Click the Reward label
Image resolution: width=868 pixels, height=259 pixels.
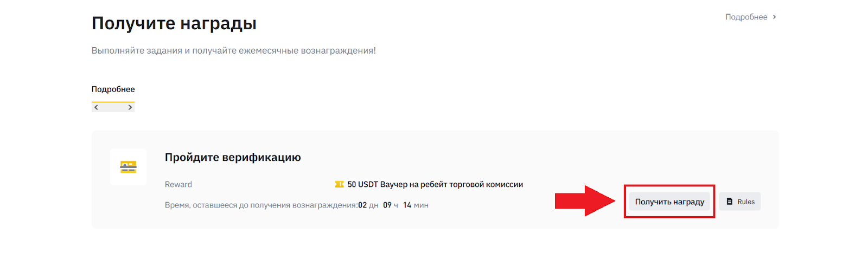pyautogui.click(x=178, y=185)
